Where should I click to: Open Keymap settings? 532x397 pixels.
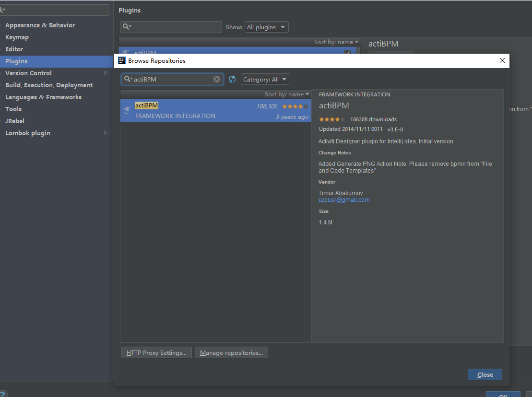click(17, 37)
